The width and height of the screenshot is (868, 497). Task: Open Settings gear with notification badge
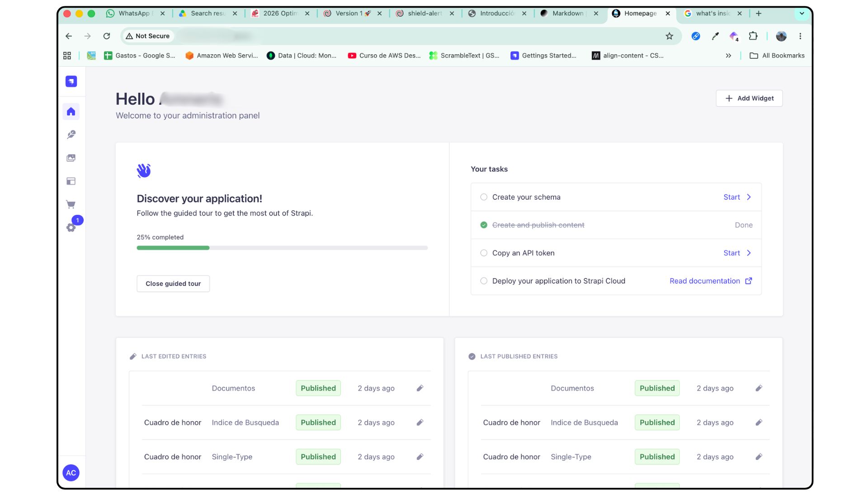[x=71, y=227]
